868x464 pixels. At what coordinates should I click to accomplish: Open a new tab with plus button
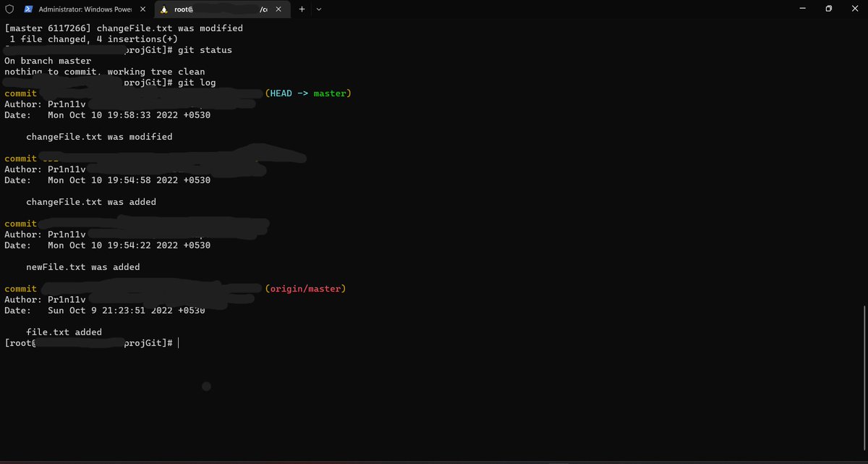(x=302, y=9)
